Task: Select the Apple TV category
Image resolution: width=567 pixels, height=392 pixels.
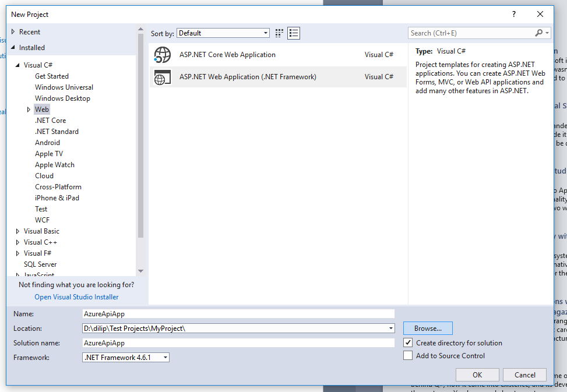Action: click(x=49, y=154)
